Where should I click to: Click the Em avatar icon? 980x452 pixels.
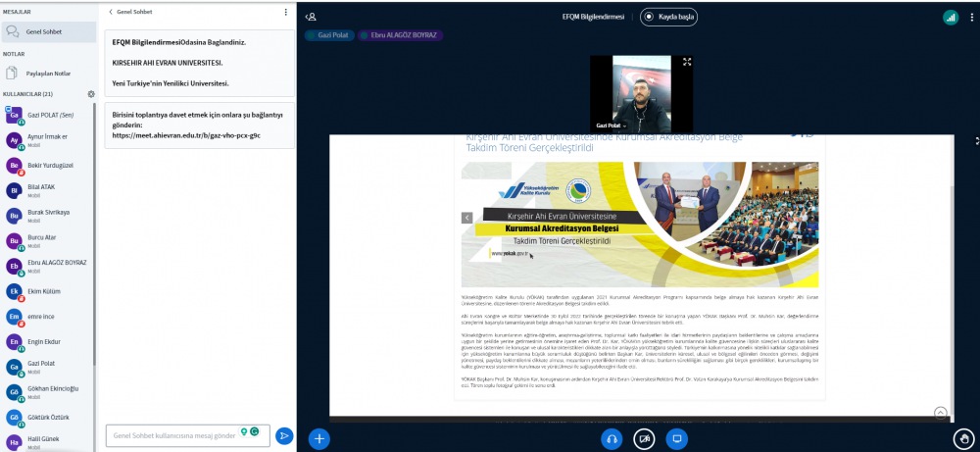(x=14, y=317)
